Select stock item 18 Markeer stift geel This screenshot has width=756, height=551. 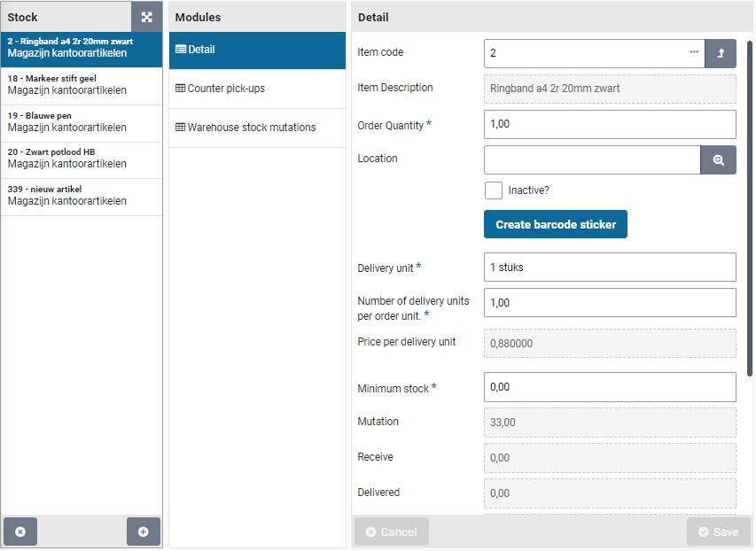[82, 85]
